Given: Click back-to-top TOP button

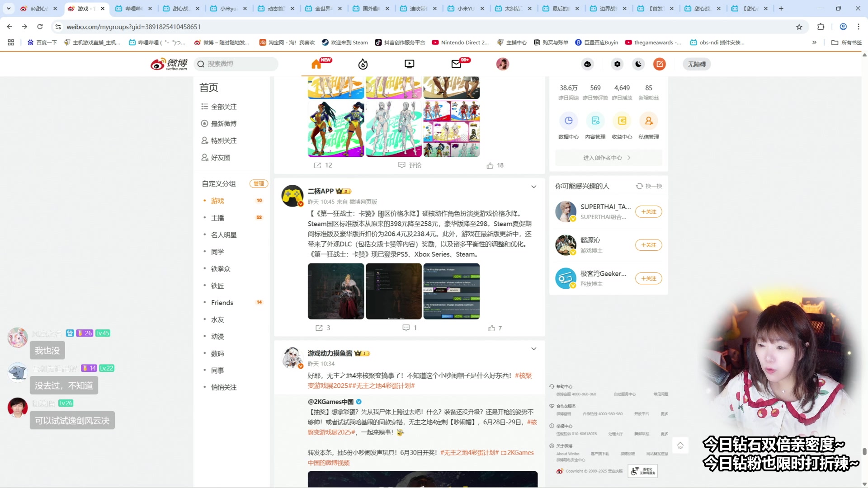Looking at the screenshot, I should coord(680,446).
